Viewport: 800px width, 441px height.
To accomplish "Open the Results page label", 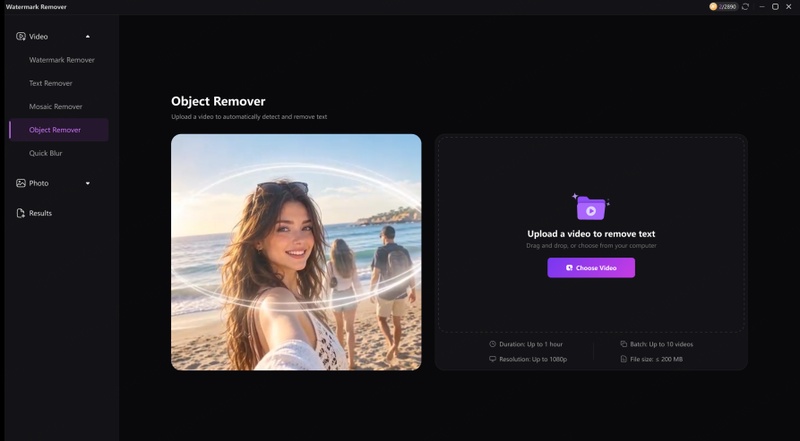I will point(40,213).
